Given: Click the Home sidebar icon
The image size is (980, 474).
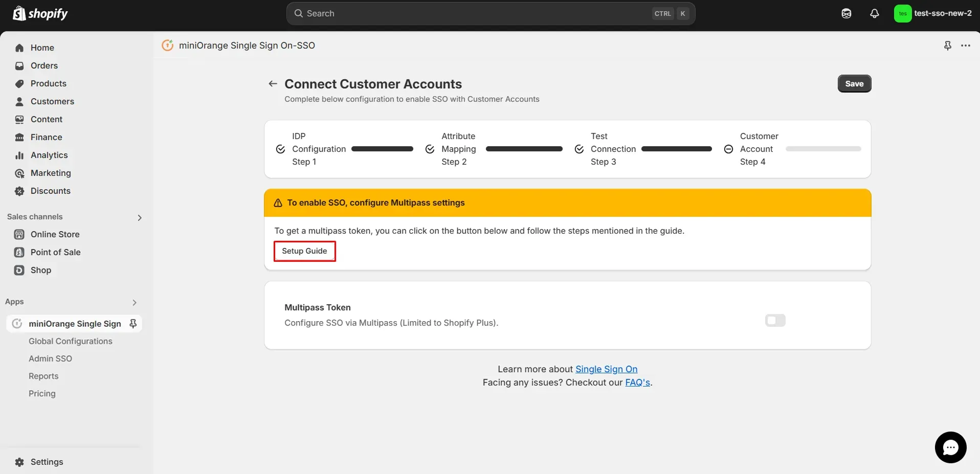Looking at the screenshot, I should click(x=19, y=48).
